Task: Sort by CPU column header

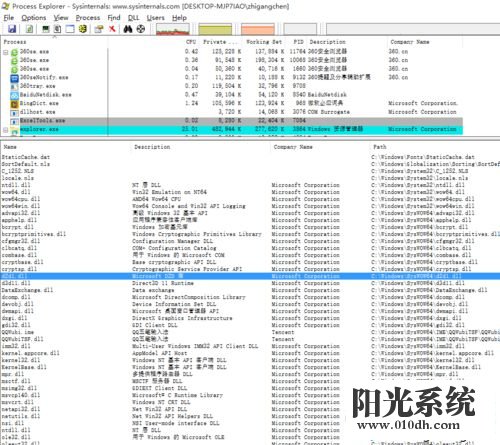Action: pyautogui.click(x=191, y=42)
